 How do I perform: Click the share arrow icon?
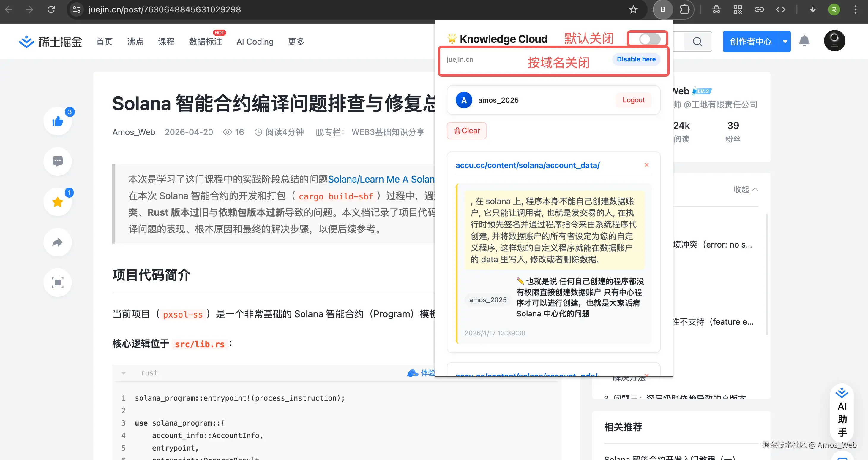(x=58, y=242)
